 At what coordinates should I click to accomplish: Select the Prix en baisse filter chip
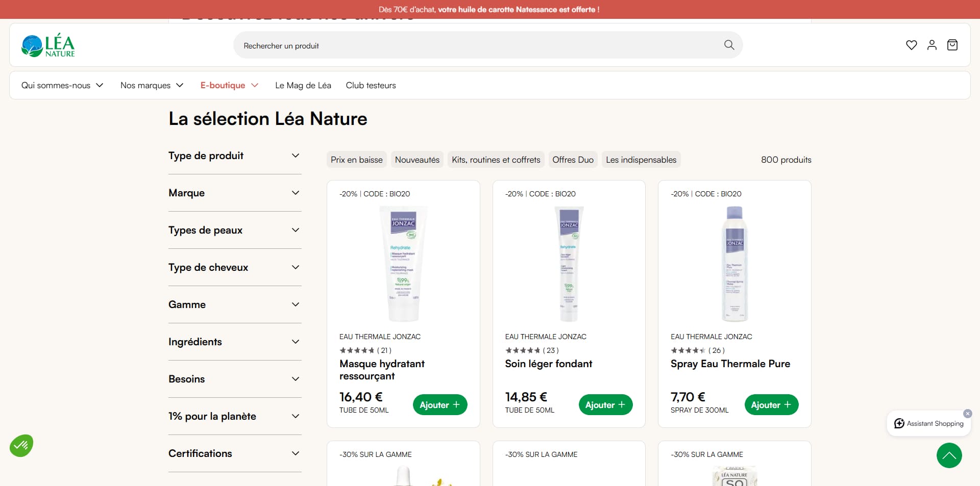(357, 160)
